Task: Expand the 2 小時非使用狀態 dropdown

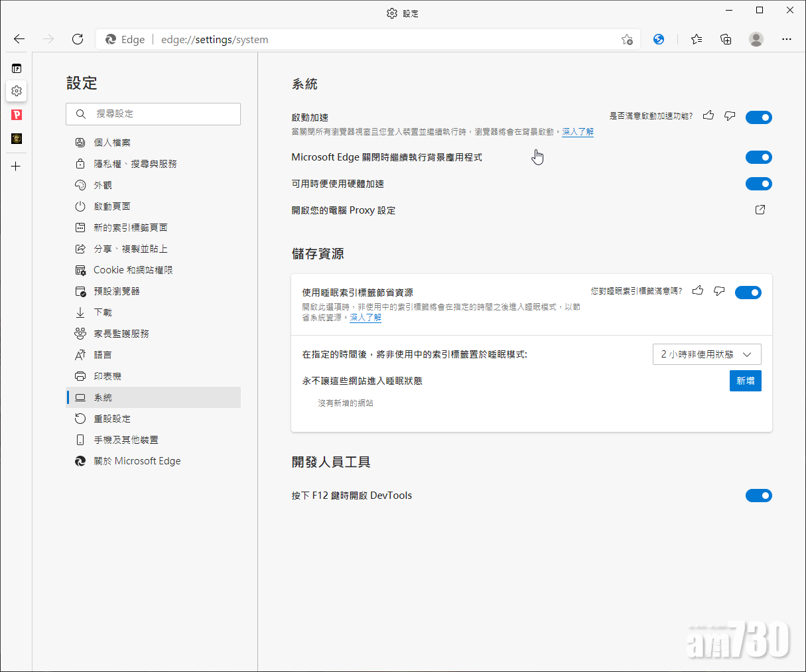Action: coord(706,354)
